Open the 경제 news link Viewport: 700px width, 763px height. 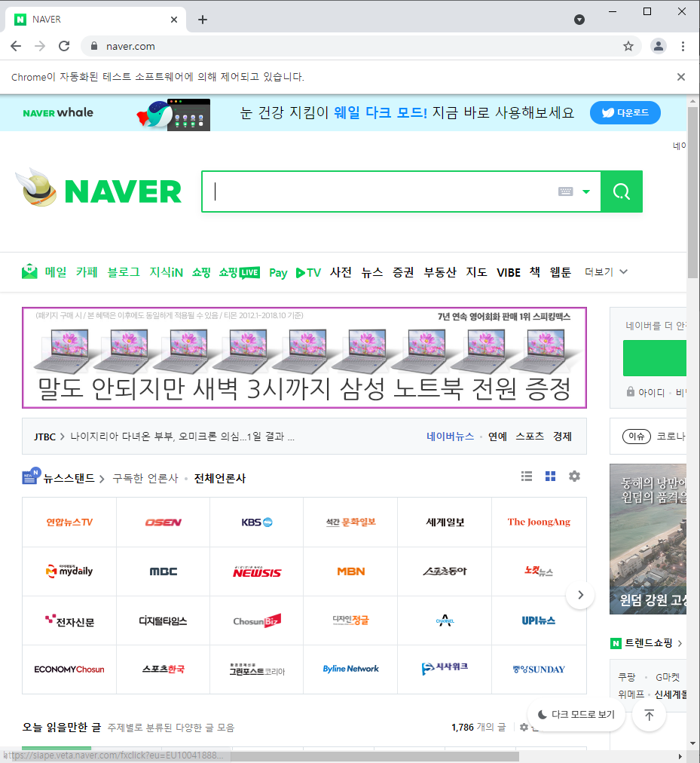[x=562, y=437]
